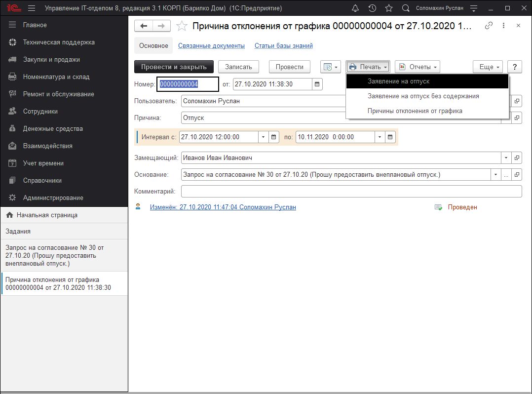Open interval end date dropdown arrow
Viewport: 532px width, 394px height.
[x=380, y=137]
